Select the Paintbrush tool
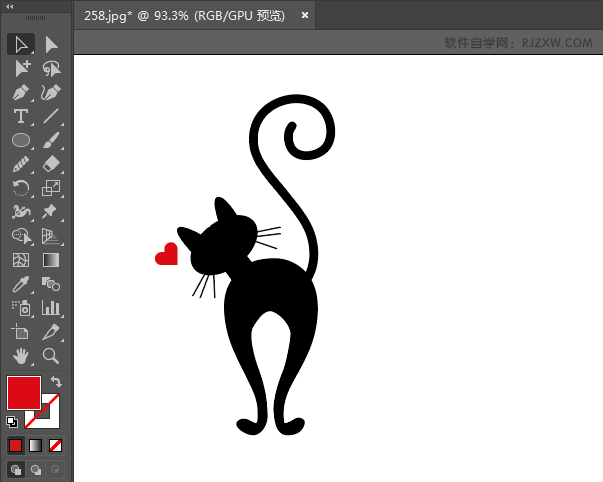Screen dimensions: 603x482 51,141
